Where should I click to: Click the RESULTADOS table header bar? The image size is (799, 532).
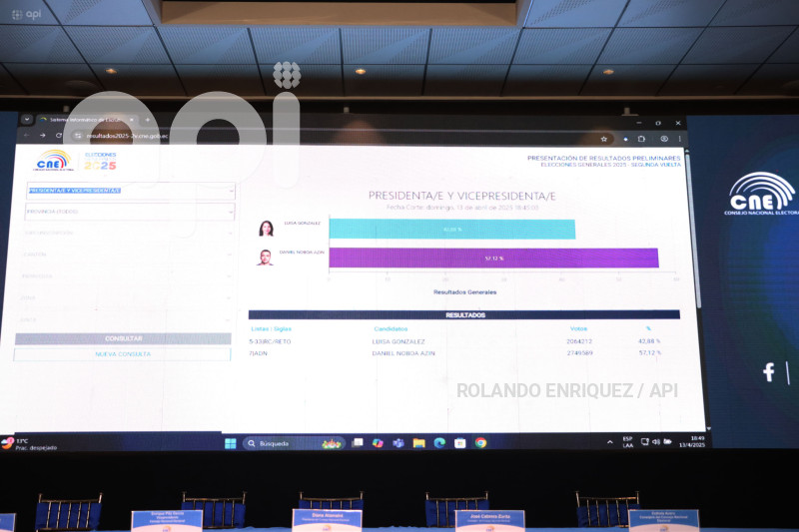click(464, 315)
